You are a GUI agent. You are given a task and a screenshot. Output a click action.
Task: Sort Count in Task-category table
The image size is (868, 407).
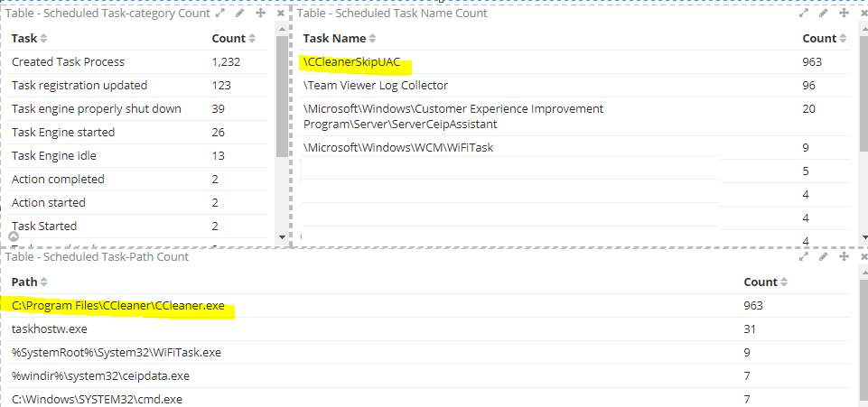(252, 39)
